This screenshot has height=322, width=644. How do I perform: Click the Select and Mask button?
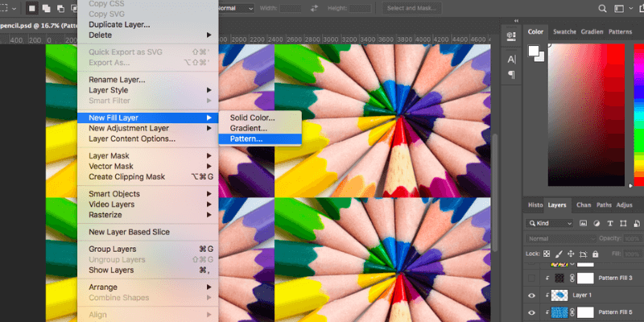tap(415, 8)
